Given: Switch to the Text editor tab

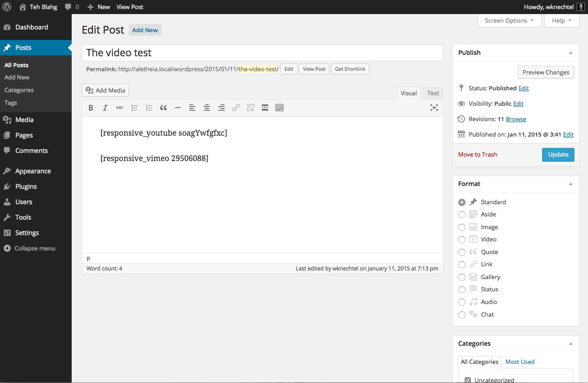Looking at the screenshot, I should pos(433,93).
